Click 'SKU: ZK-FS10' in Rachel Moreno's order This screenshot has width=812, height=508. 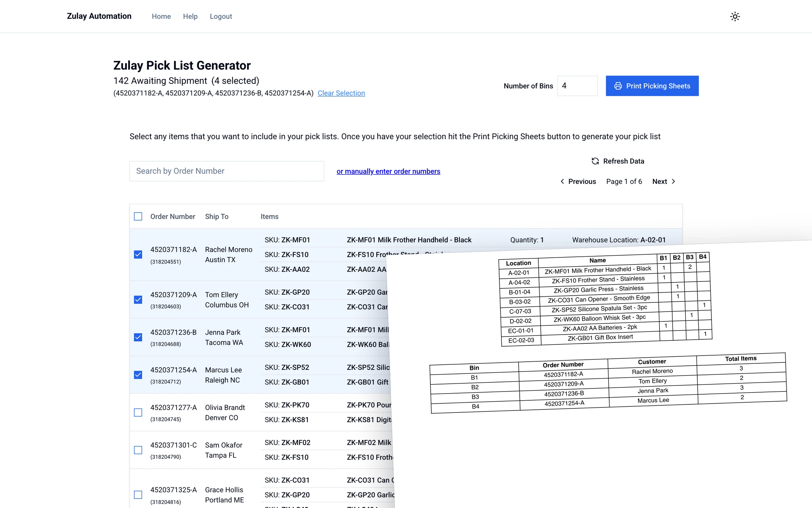click(287, 254)
